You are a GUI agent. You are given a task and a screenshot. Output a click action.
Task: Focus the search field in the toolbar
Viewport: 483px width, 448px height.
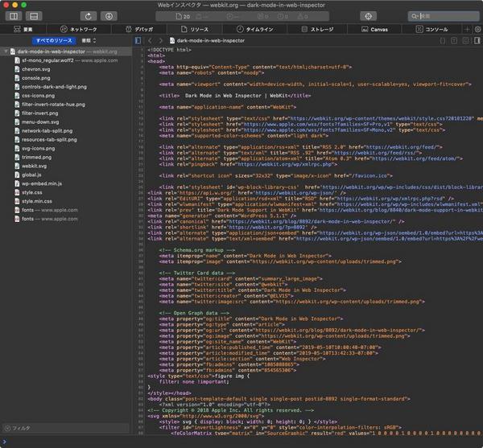(x=444, y=16)
